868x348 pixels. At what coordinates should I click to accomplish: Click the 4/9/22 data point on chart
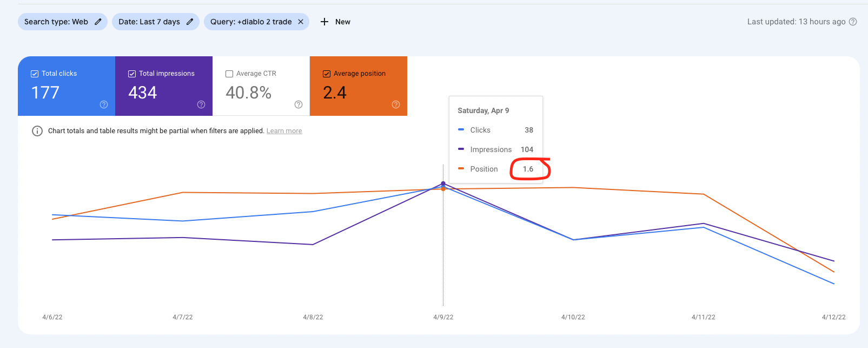click(x=443, y=184)
